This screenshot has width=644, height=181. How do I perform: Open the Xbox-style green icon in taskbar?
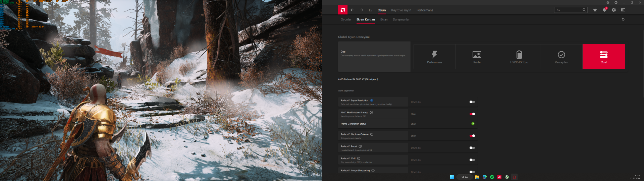(507, 177)
